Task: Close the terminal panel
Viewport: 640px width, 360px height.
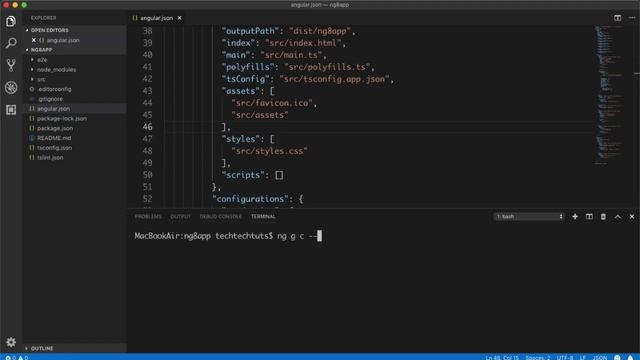Action: 632,217
